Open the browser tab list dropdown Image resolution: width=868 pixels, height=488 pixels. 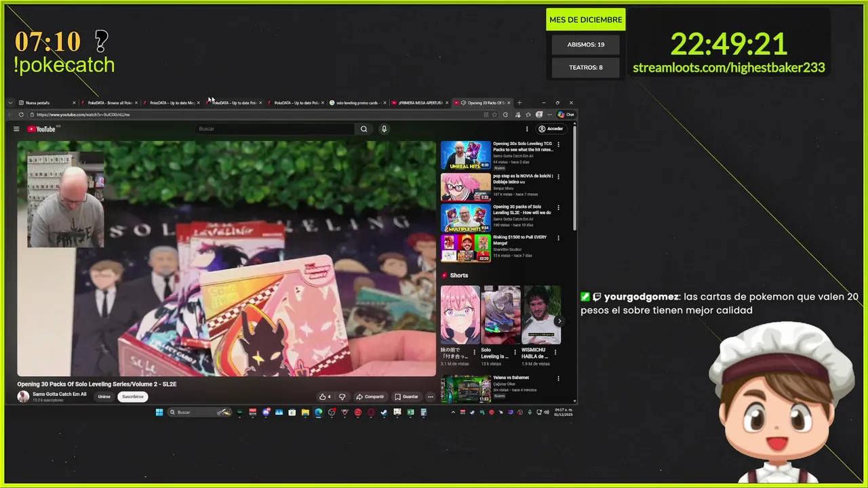click(10, 103)
